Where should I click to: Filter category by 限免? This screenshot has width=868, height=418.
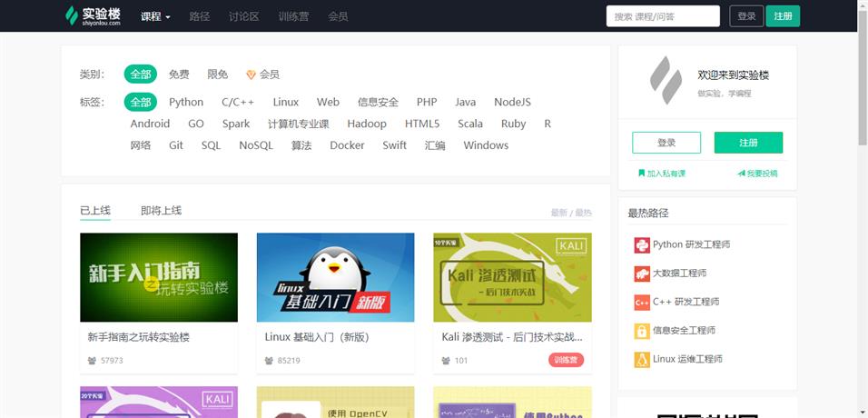pos(218,75)
